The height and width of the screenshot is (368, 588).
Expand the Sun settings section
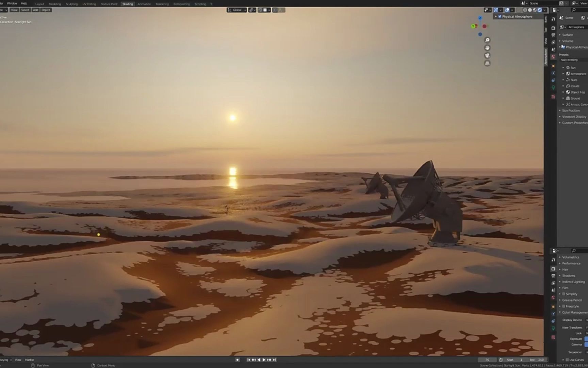(x=573, y=67)
